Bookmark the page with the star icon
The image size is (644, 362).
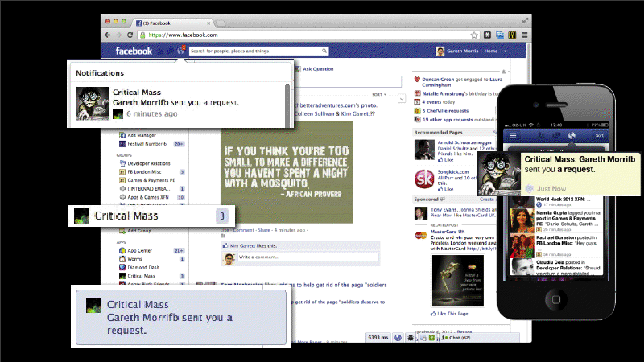pos(475,35)
